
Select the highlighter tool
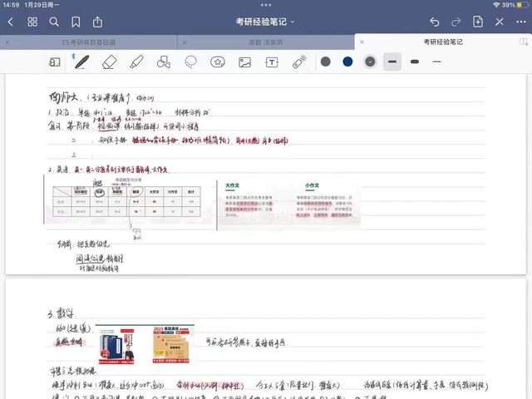click(x=136, y=62)
